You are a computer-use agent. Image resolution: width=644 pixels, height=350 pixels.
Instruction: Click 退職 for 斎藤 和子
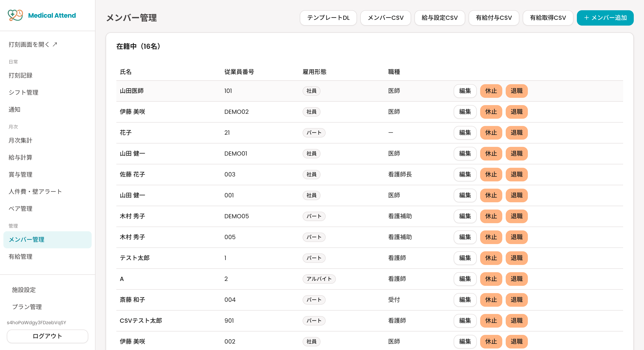[x=517, y=299]
